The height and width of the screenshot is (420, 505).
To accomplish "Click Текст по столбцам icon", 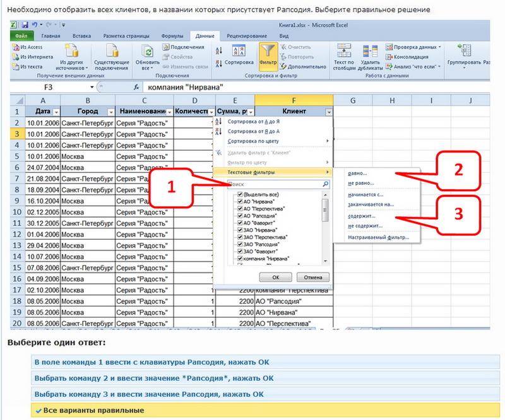I will tap(344, 50).
